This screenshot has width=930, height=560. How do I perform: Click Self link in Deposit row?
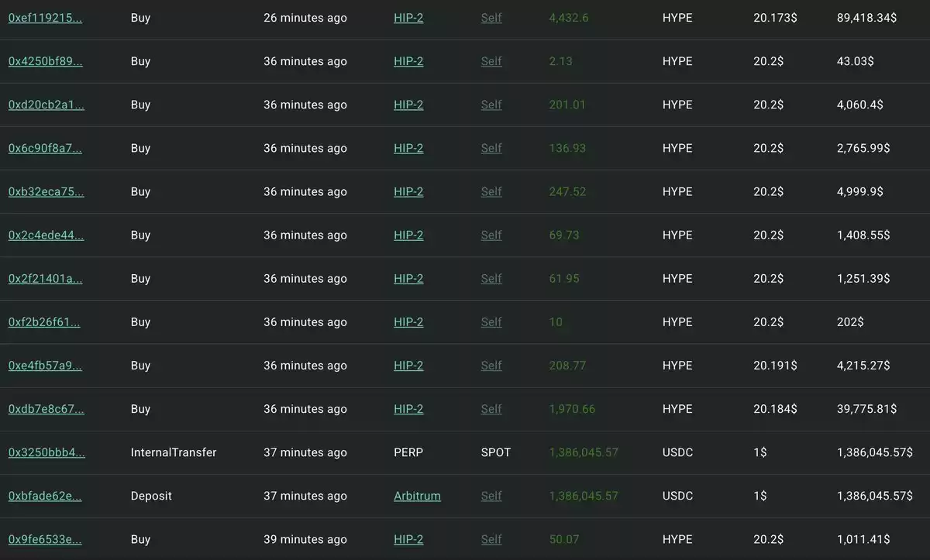491,495
